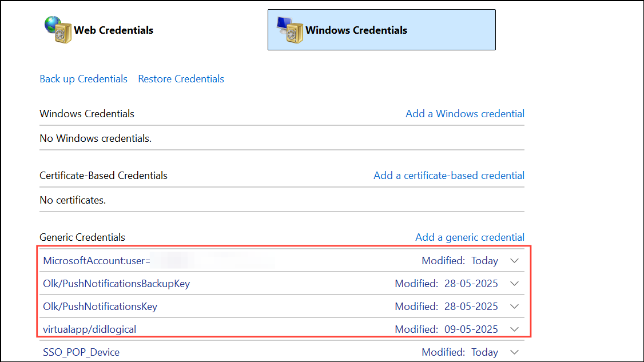Image resolution: width=644 pixels, height=362 pixels.
Task: Add a generic credential
Action: (470, 237)
